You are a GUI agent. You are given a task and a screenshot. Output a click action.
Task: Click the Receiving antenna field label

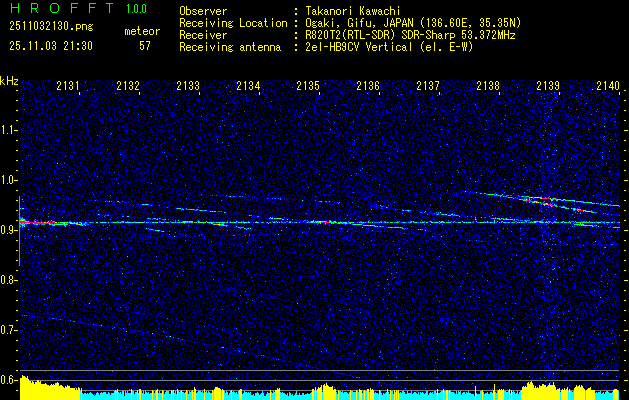point(230,47)
